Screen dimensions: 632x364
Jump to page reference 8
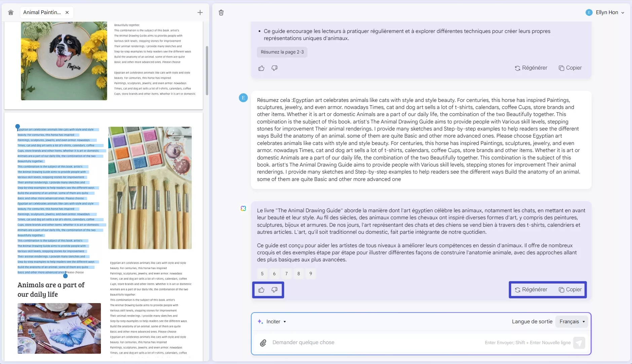tap(299, 274)
